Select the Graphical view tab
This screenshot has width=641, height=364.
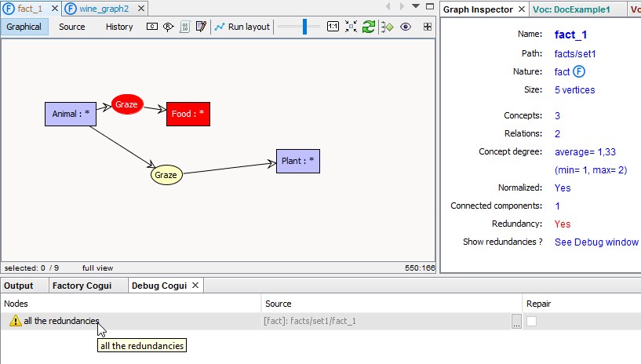tap(24, 27)
